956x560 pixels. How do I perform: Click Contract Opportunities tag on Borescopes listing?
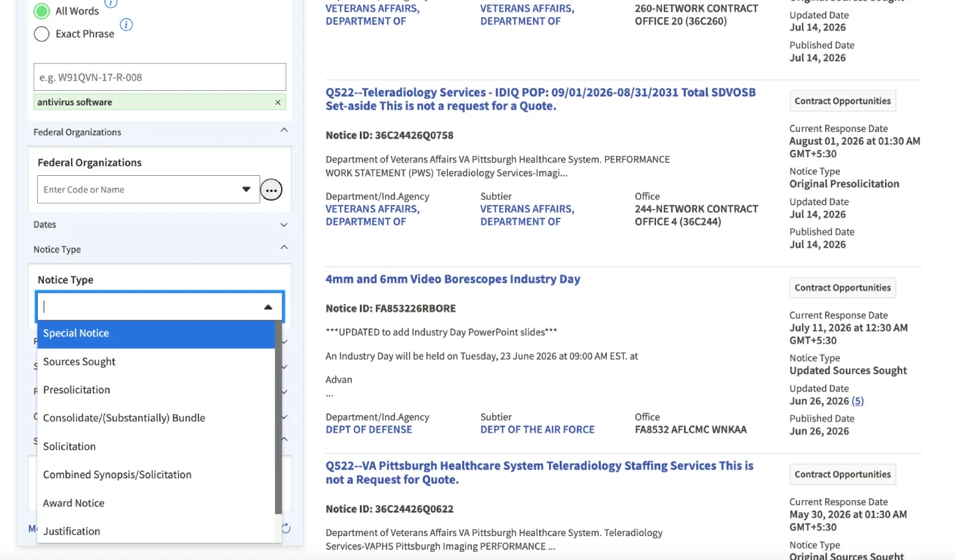pyautogui.click(x=842, y=287)
